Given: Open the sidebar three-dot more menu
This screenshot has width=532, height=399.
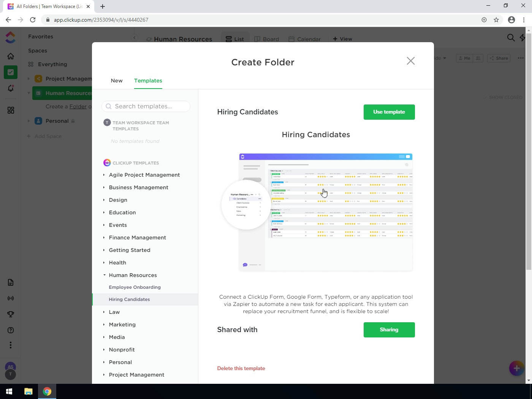Looking at the screenshot, I should (x=11, y=345).
